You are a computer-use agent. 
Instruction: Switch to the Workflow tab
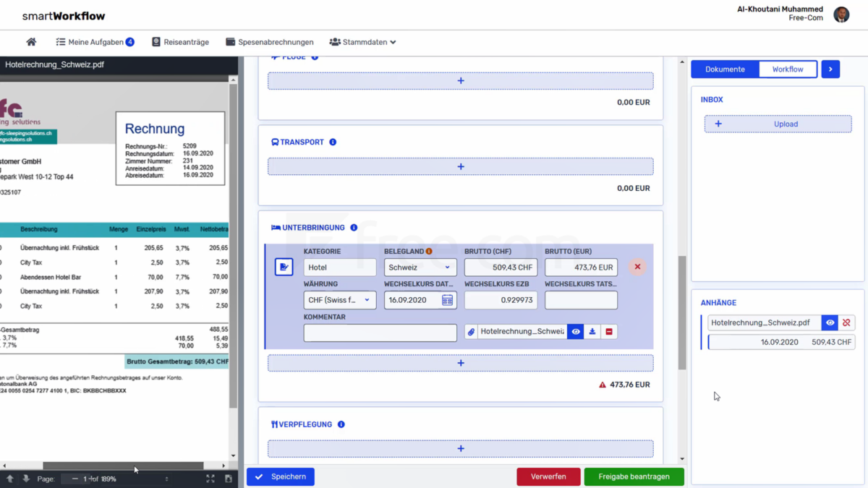(788, 69)
